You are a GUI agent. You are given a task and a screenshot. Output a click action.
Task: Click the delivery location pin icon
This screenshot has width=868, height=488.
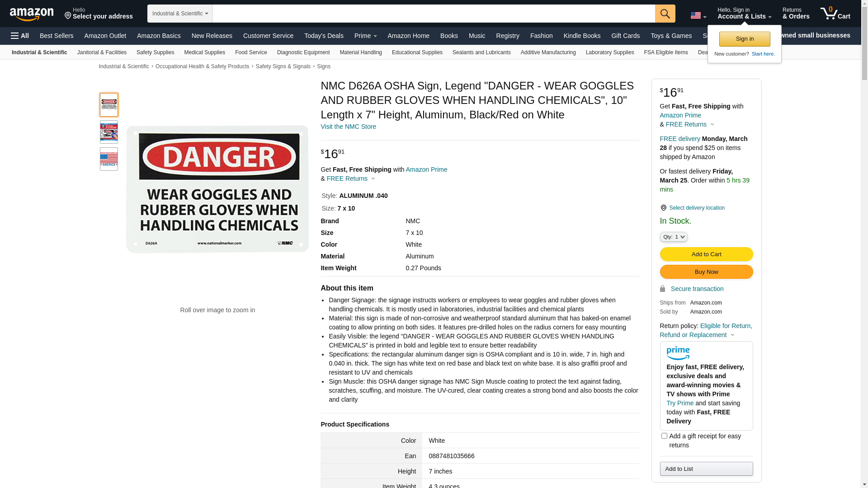(663, 208)
